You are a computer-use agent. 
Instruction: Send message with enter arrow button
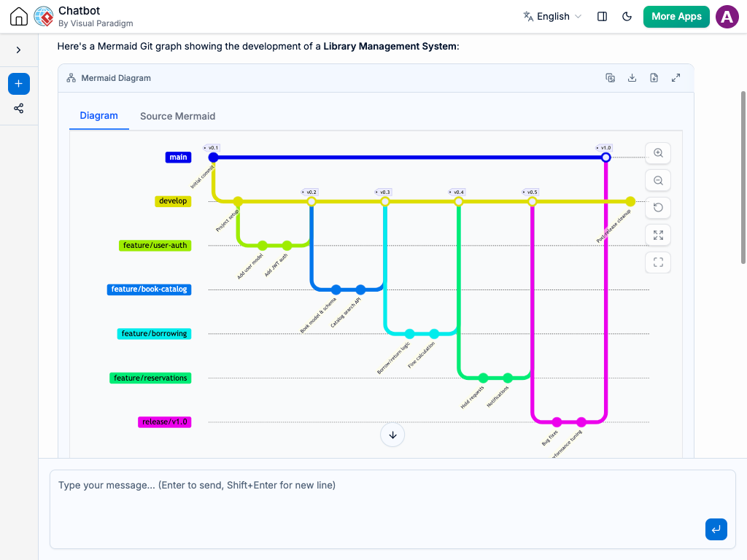pyautogui.click(x=716, y=529)
